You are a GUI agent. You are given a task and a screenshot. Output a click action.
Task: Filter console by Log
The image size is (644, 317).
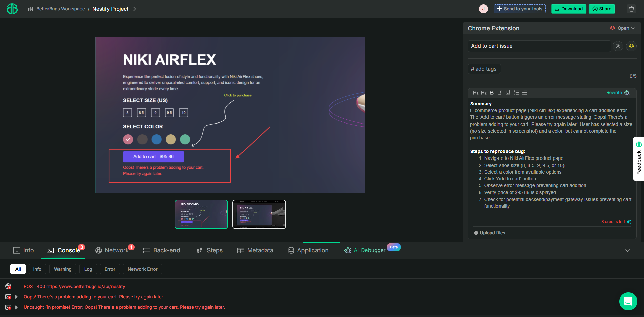coord(88,269)
